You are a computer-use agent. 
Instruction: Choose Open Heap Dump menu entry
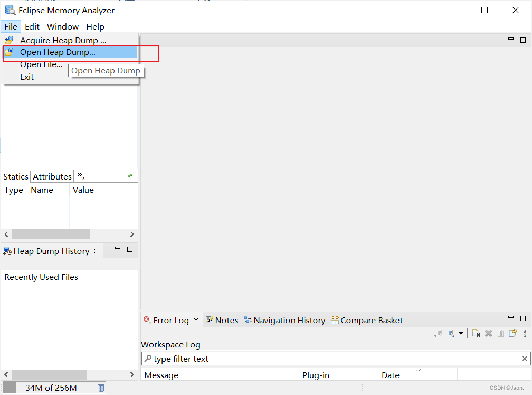70,52
